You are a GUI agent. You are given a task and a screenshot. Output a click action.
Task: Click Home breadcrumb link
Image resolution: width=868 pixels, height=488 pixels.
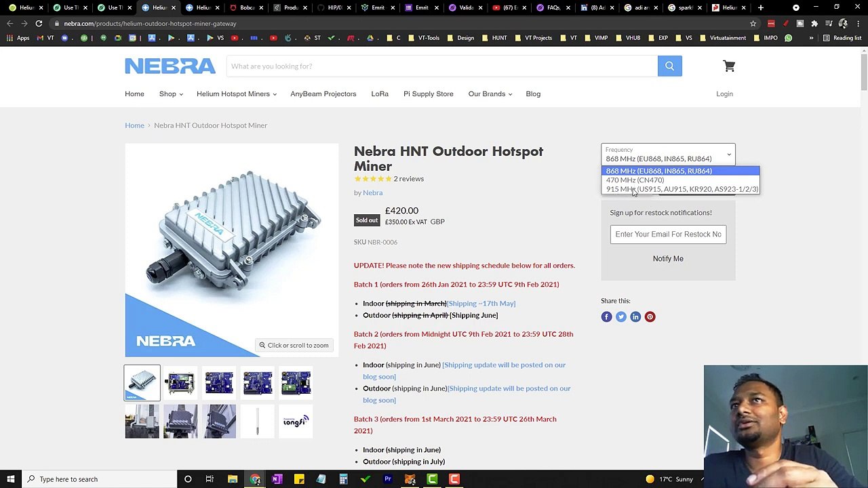(134, 125)
